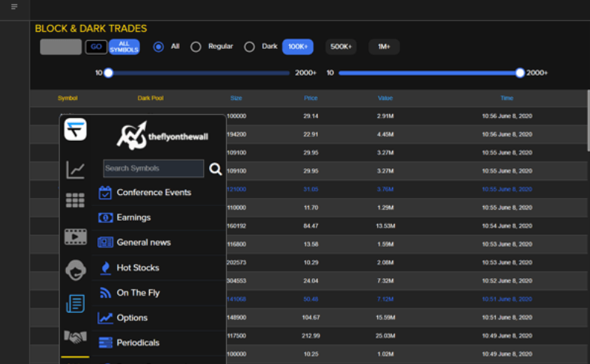Click the chart line icon in sidebar
Viewport: 590px width, 364px height.
pos(75,170)
